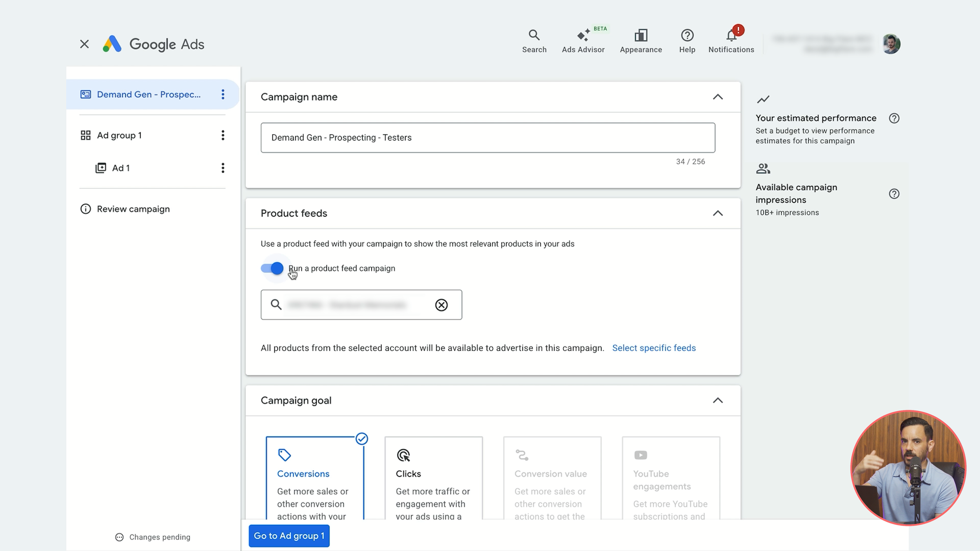Click the Google Ads logo
Viewport: 980px width, 551px height.
[x=153, y=44]
